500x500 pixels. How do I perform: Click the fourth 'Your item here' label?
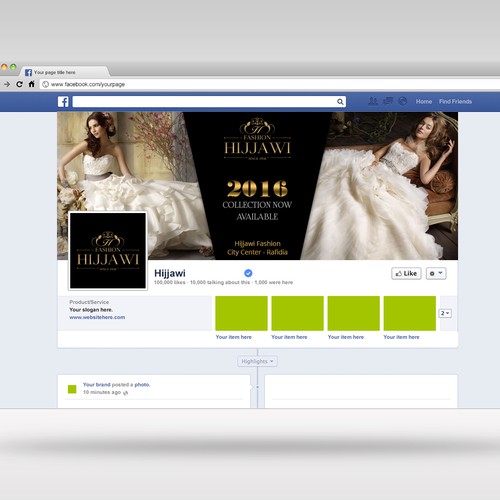tap(401, 337)
